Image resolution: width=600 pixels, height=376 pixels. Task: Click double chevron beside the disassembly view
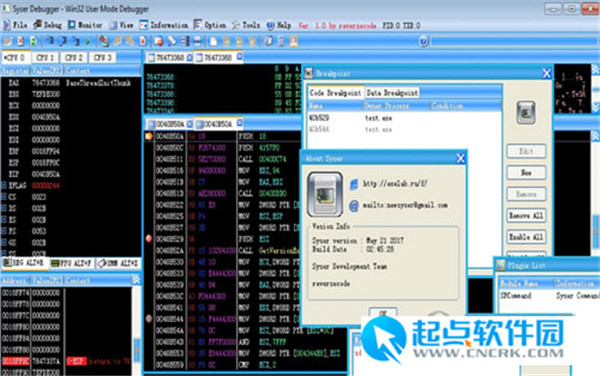595,136
